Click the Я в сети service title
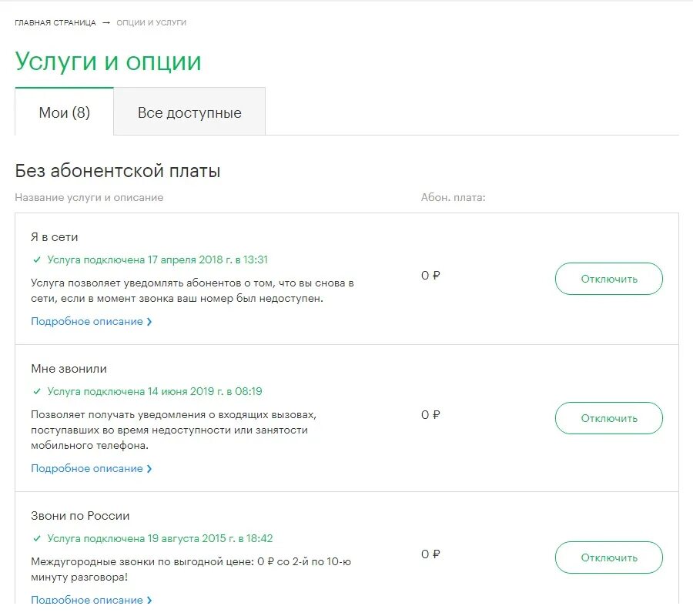Screen dimensions: 693x616 pos(55,237)
